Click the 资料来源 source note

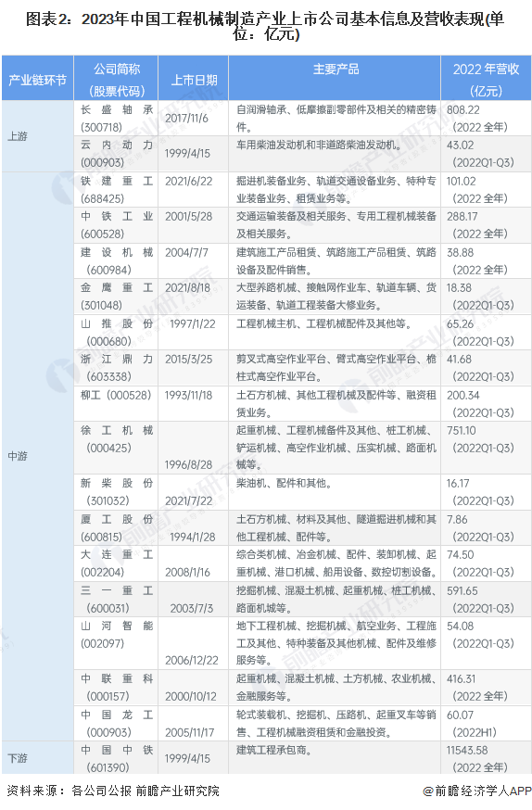pos(112,791)
